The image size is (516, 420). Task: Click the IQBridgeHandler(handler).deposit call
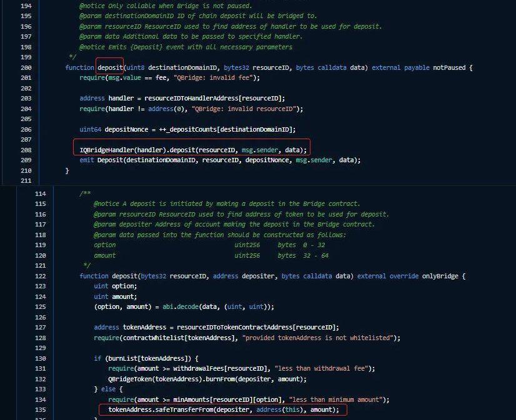pyautogui.click(x=192, y=150)
